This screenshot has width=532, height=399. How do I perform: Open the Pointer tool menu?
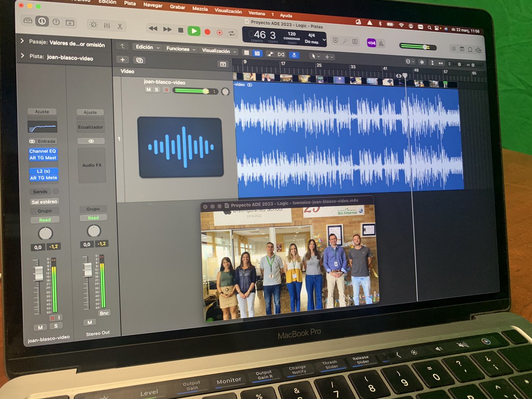[x=315, y=56]
